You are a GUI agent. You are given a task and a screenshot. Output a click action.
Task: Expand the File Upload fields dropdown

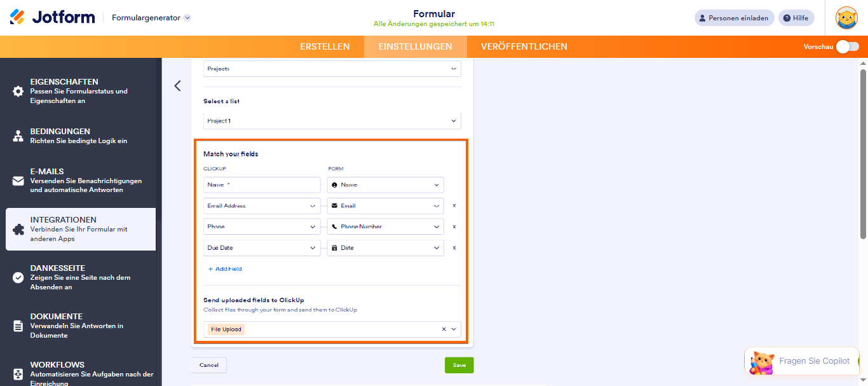click(x=454, y=329)
